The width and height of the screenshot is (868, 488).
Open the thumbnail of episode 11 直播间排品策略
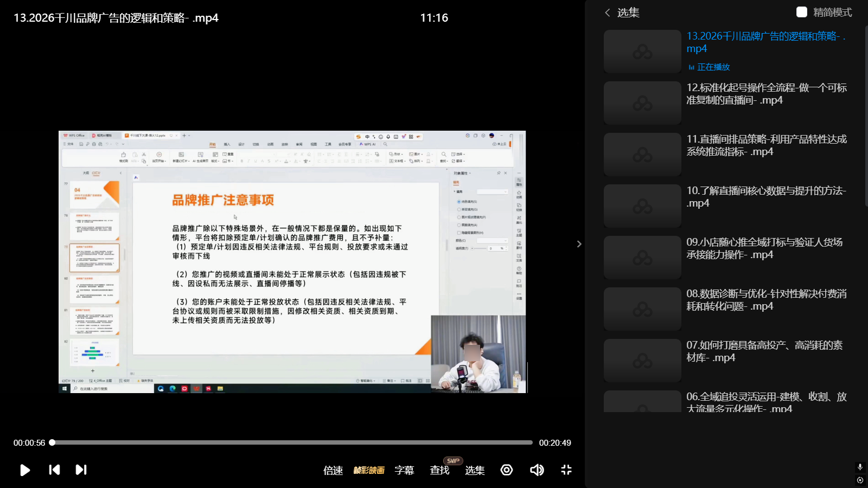coord(642,155)
